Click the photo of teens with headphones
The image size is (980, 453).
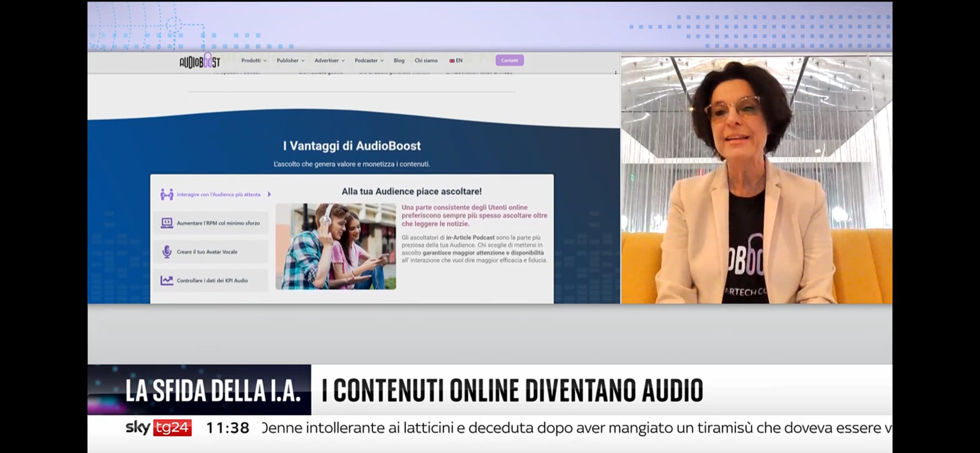(x=336, y=246)
